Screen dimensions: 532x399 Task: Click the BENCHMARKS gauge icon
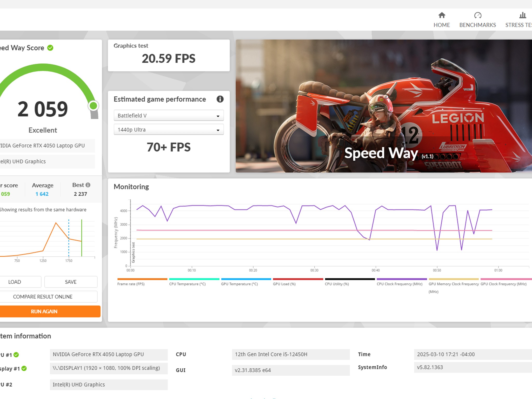tap(477, 16)
